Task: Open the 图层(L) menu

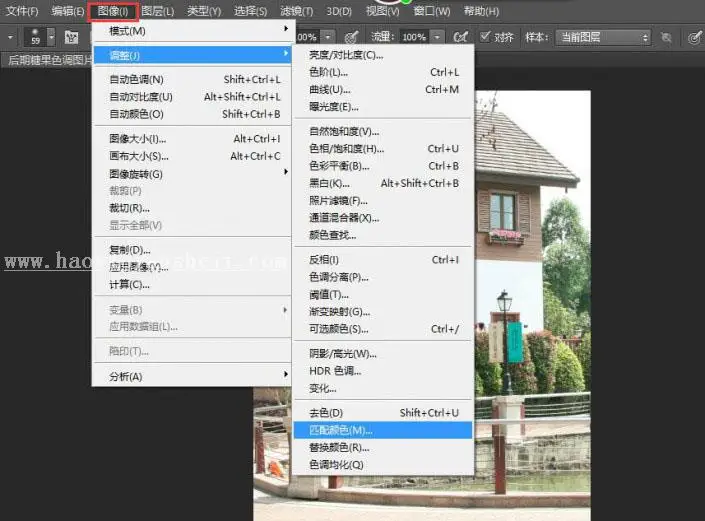Action: (x=157, y=11)
